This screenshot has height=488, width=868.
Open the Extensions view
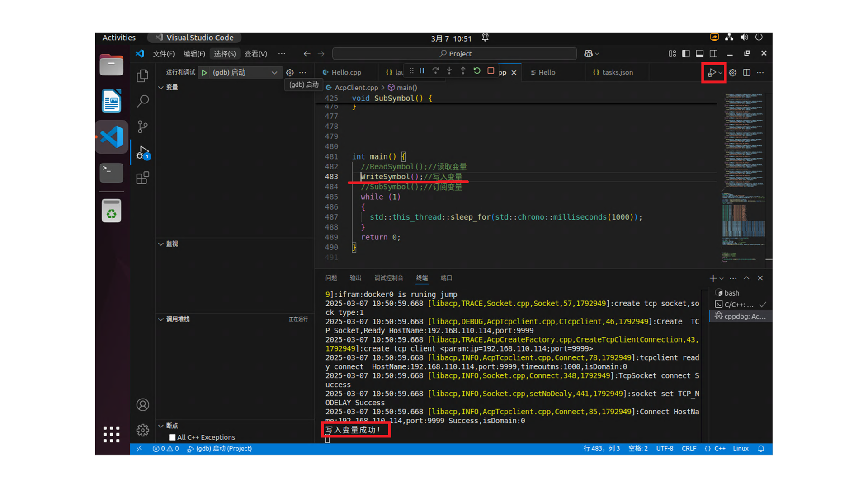tap(143, 178)
